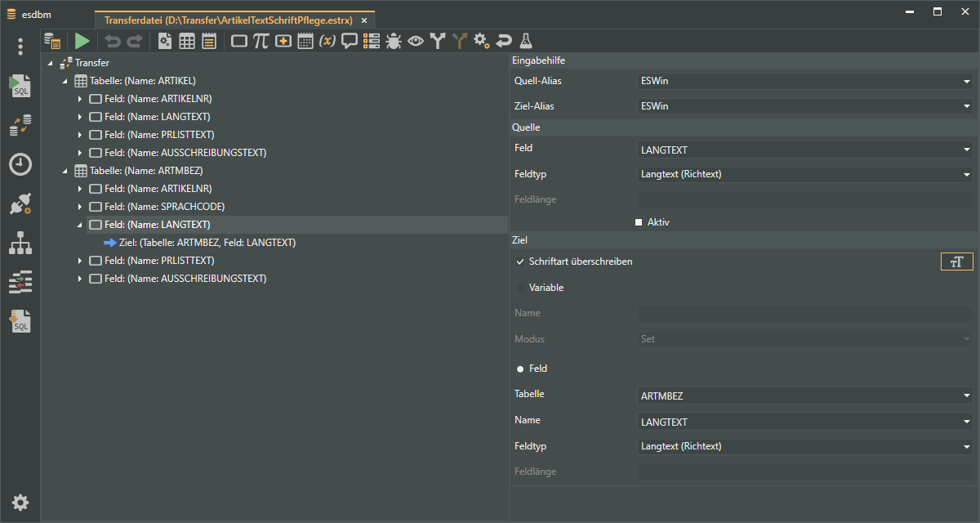
Task: Collapse the selected LANGTEXT field under ARTMBEZ
Action: [80, 225]
